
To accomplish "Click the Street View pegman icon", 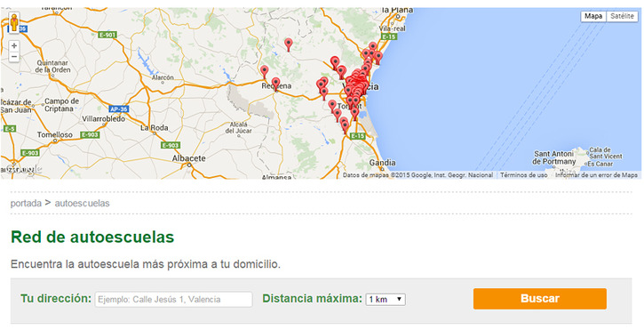I will click(14, 23).
